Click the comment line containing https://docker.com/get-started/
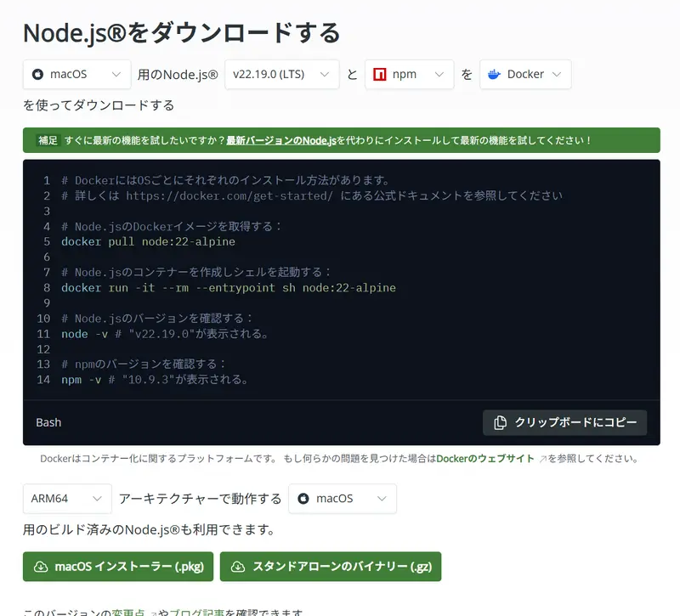 coord(312,196)
